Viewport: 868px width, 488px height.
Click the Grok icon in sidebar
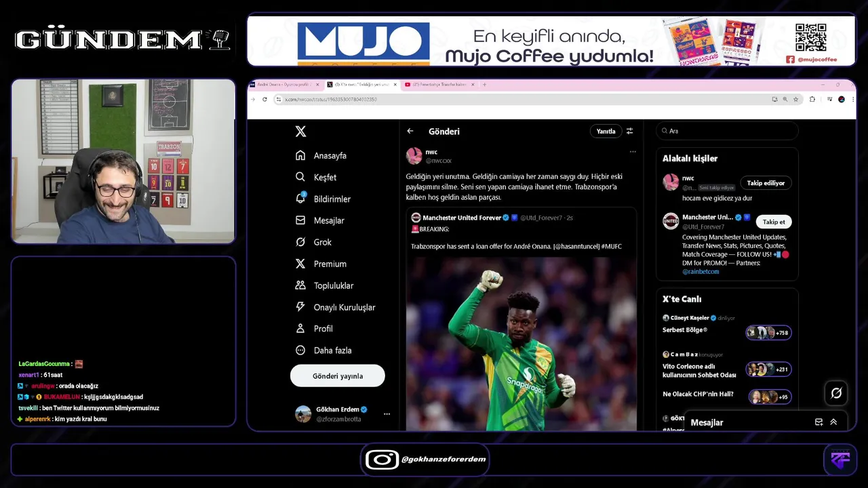tap(300, 243)
